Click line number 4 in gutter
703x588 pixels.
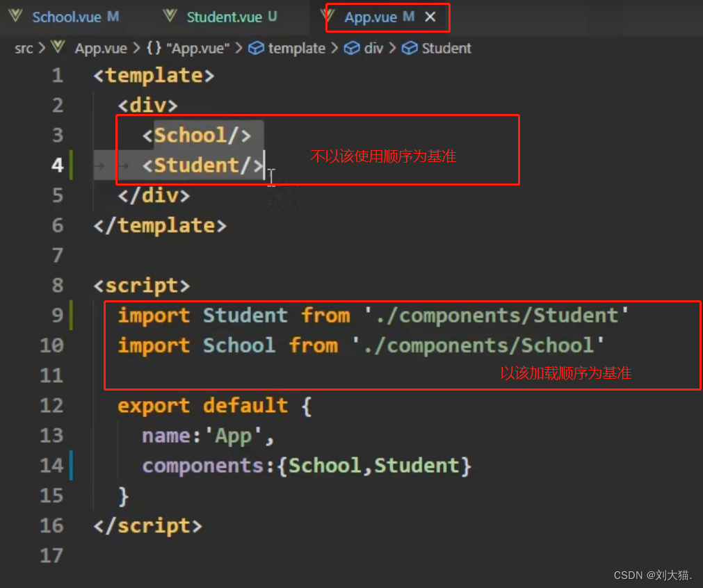[x=58, y=165]
